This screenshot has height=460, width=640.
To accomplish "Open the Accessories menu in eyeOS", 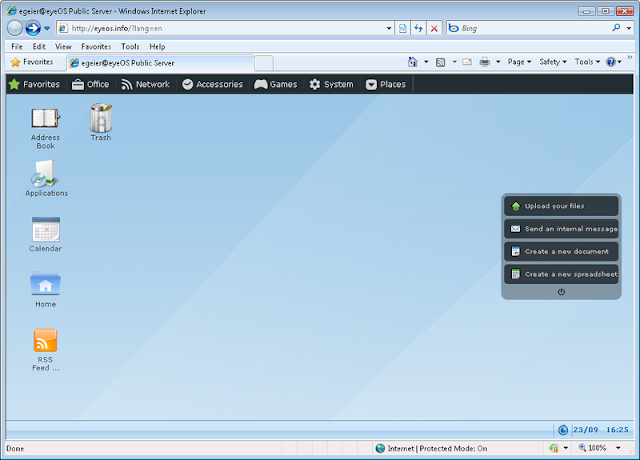I will point(213,84).
